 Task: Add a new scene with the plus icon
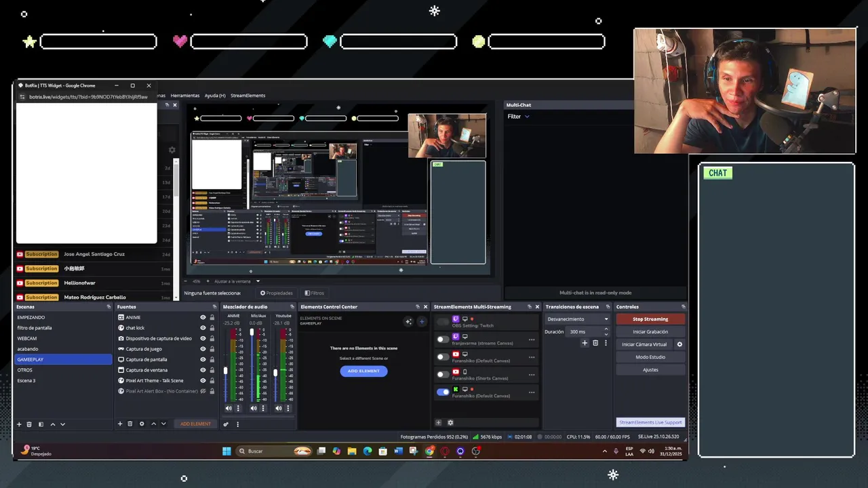tap(19, 424)
